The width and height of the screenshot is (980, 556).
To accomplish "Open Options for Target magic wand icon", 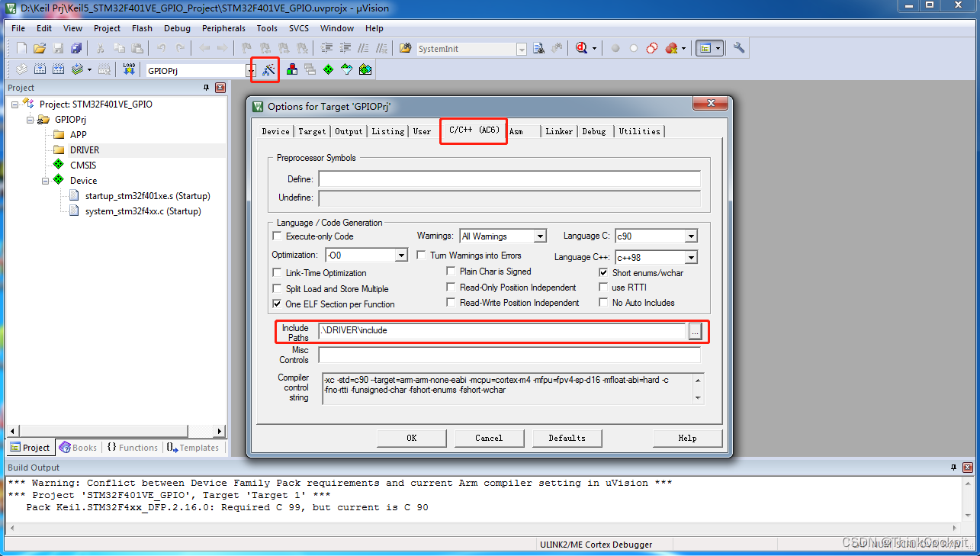I will click(x=268, y=69).
